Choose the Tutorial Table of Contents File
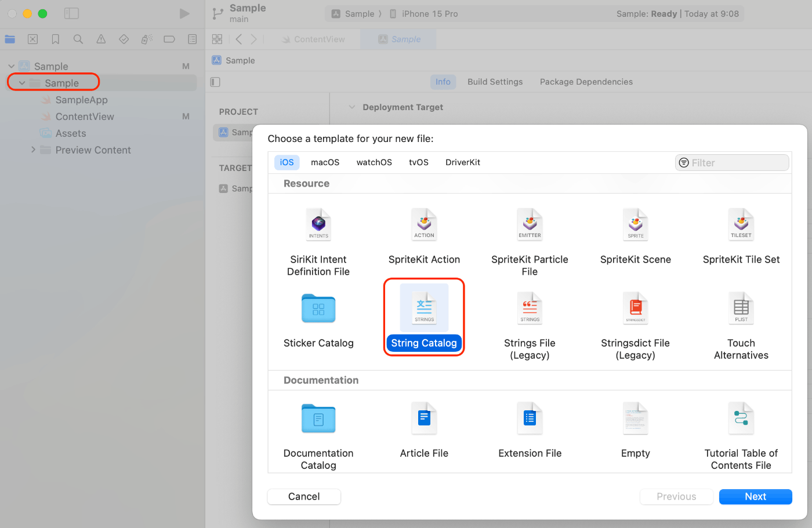812x528 pixels. (741, 436)
